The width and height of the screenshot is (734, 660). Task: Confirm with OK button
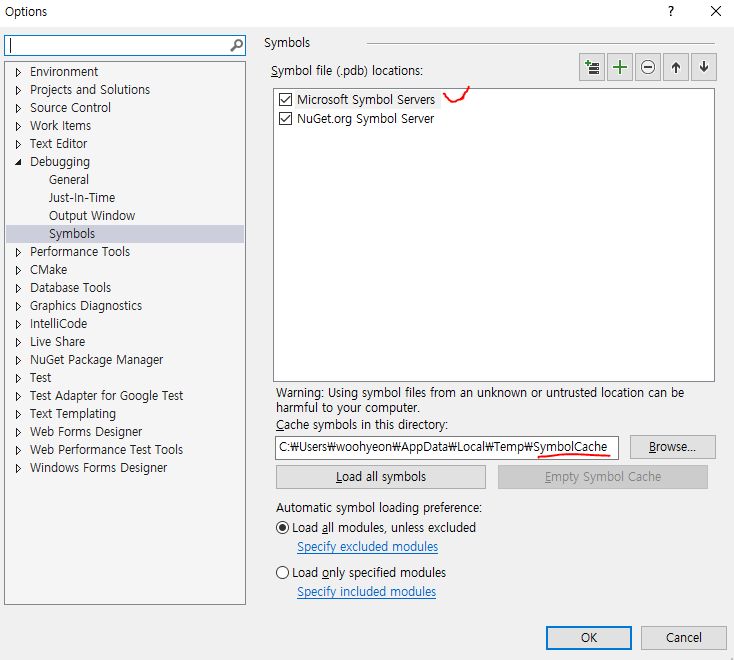pos(588,638)
